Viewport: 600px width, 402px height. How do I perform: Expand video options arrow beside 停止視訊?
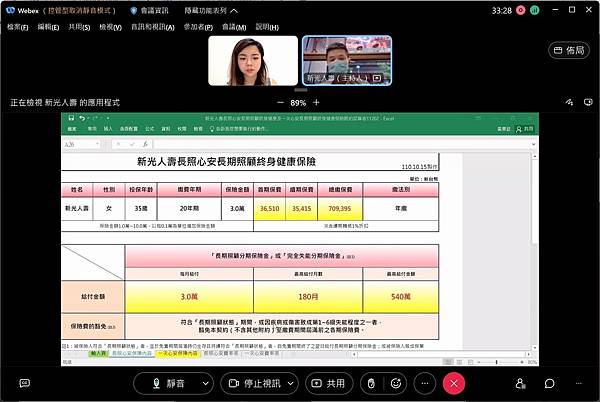click(291, 383)
